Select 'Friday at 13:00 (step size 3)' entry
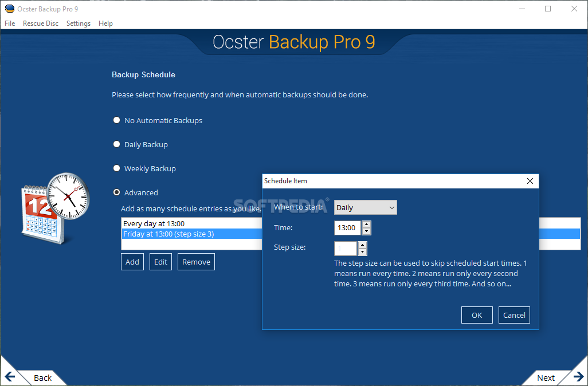The image size is (588, 386). tap(191, 234)
